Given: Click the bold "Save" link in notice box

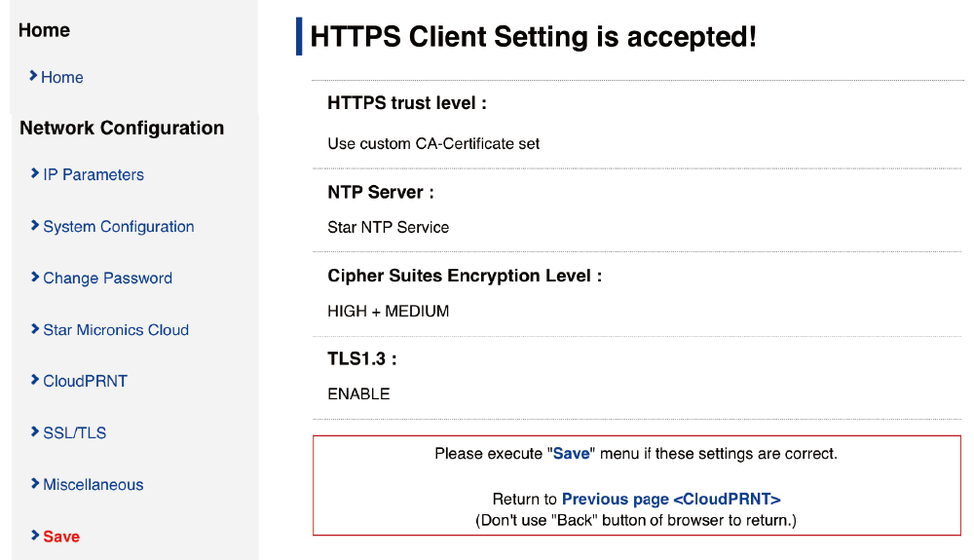Looking at the screenshot, I should pos(572,454).
